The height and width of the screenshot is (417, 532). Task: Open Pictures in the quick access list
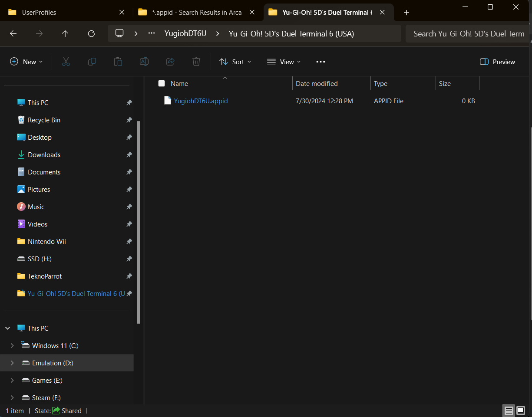pos(39,189)
